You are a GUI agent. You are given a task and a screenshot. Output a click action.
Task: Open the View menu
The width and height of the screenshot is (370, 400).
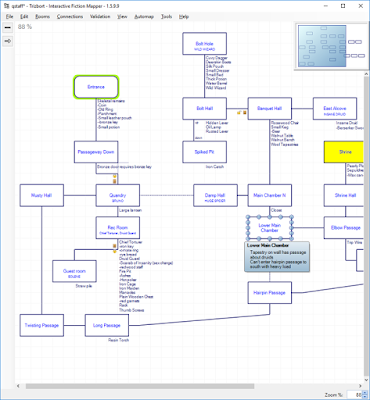[122, 16]
